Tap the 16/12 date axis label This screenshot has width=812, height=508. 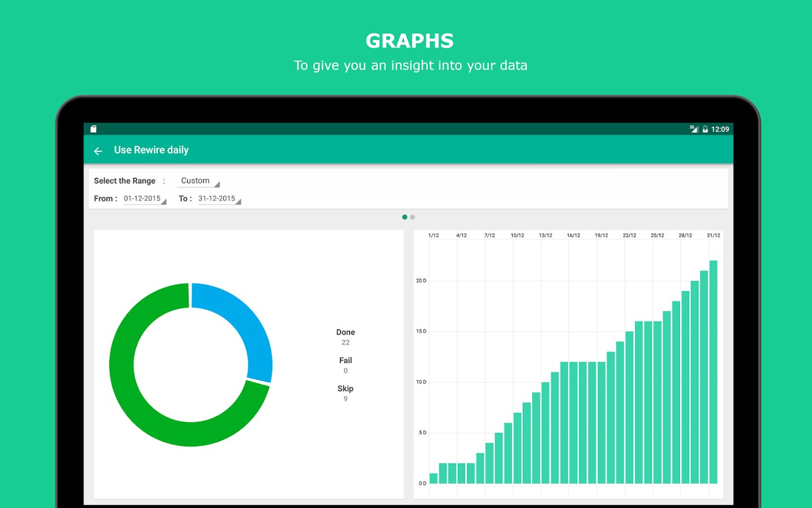573,235
